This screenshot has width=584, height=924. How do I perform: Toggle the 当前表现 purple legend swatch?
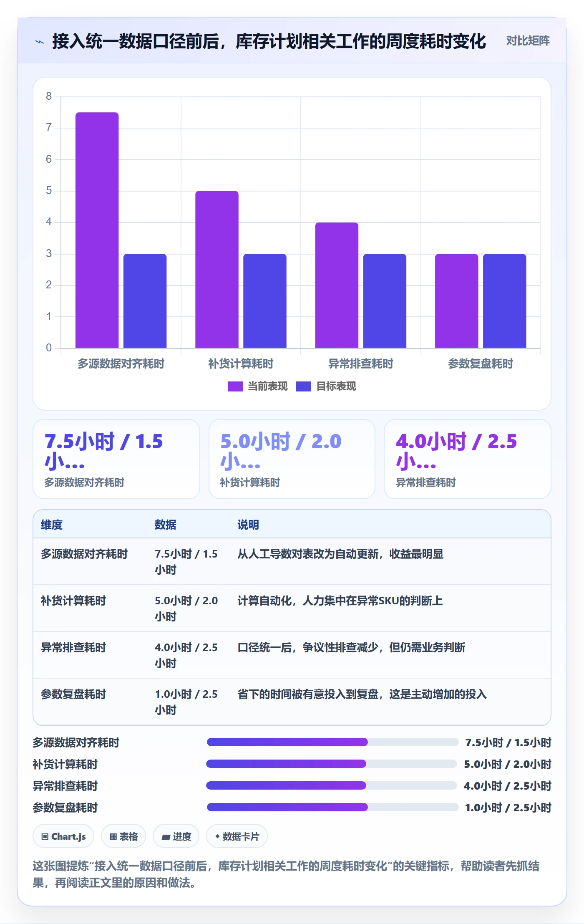point(235,386)
